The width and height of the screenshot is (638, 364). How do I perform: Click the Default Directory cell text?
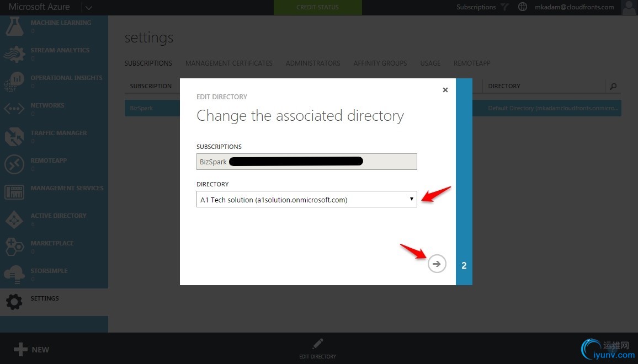pos(553,108)
